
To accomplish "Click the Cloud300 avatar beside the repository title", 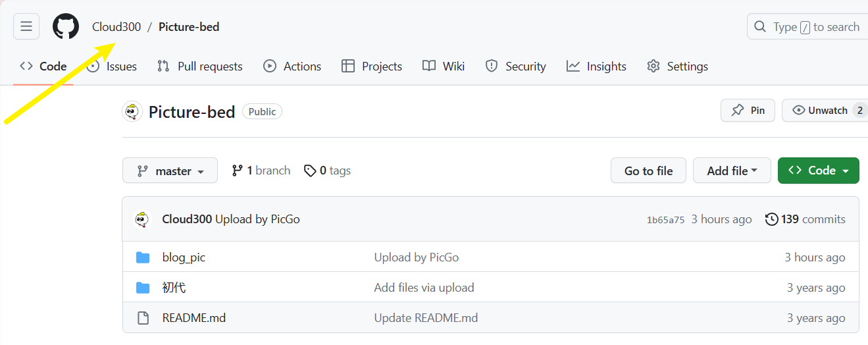I will (132, 112).
